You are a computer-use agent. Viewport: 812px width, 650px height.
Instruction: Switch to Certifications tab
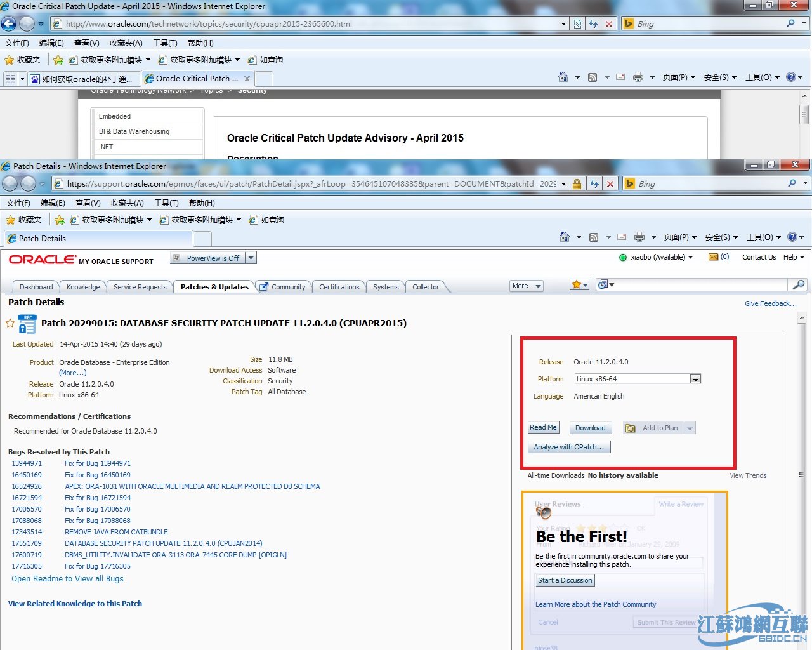[x=339, y=287]
